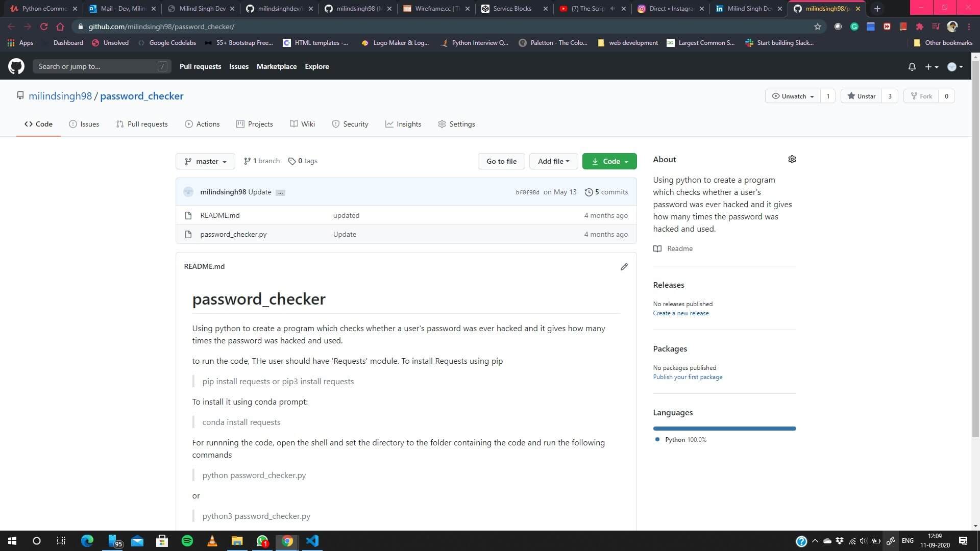Click README.md file icon in list

pyautogui.click(x=188, y=215)
